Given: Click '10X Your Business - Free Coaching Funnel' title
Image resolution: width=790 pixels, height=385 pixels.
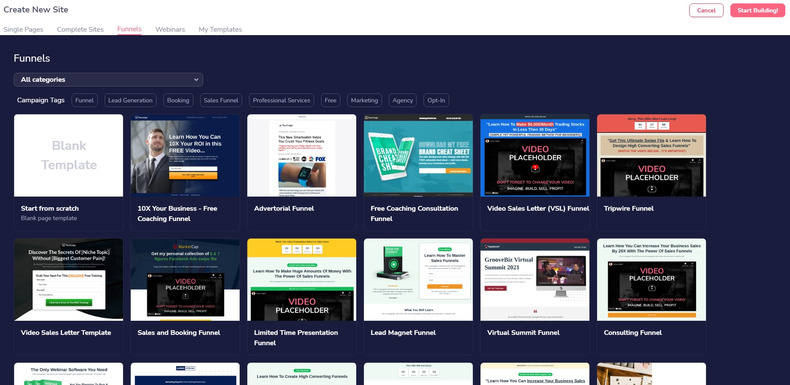Looking at the screenshot, I should 177,214.
